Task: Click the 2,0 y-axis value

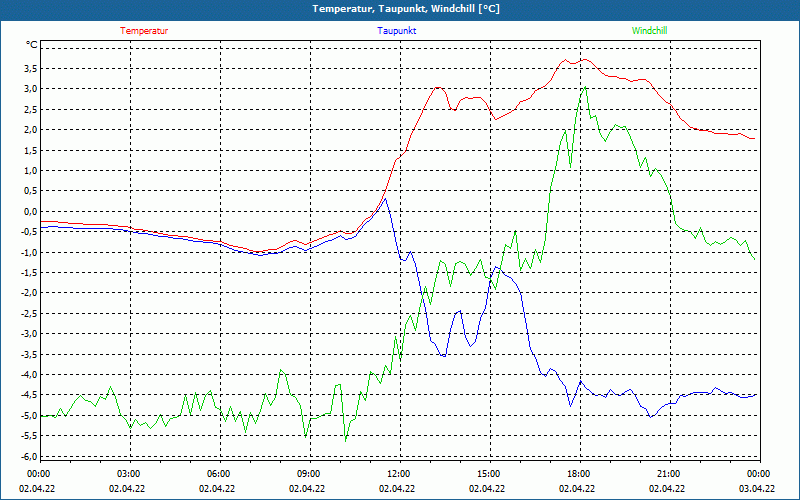Action: [x=30, y=130]
